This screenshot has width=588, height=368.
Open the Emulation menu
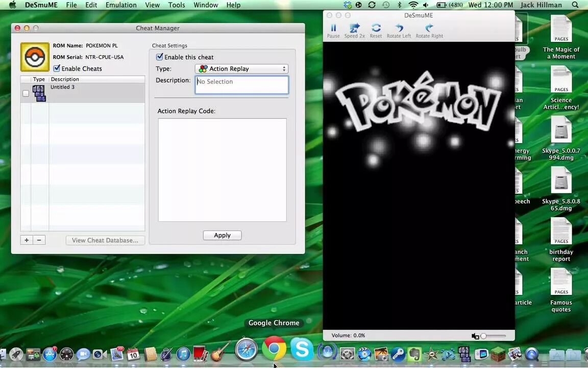coord(121,5)
